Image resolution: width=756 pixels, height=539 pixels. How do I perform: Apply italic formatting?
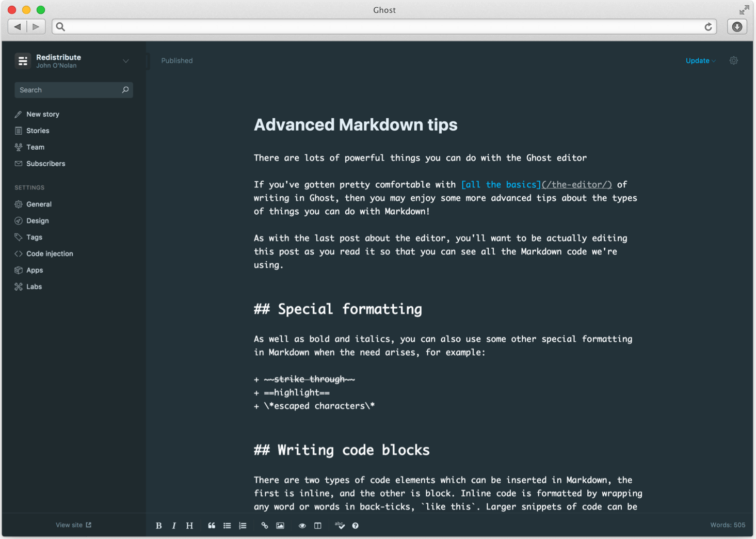(174, 526)
